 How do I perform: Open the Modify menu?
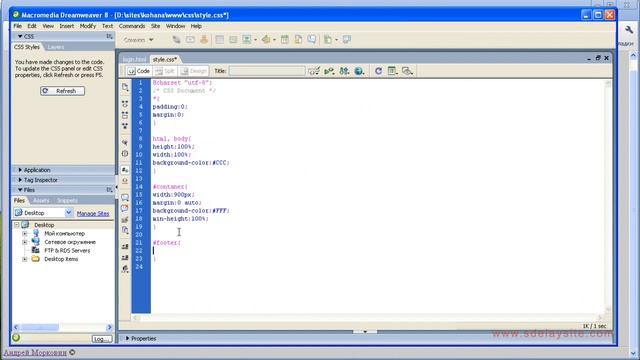click(88, 26)
